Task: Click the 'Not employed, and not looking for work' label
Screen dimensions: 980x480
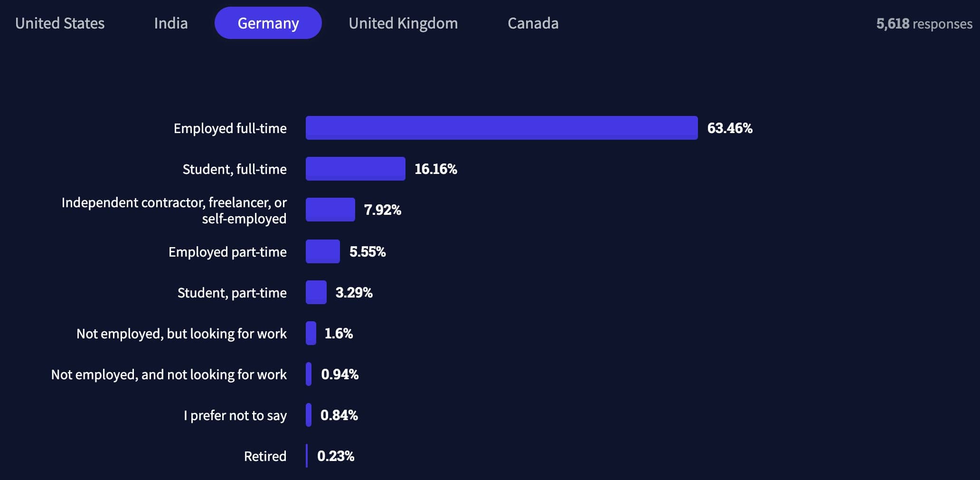Action: 169,374
